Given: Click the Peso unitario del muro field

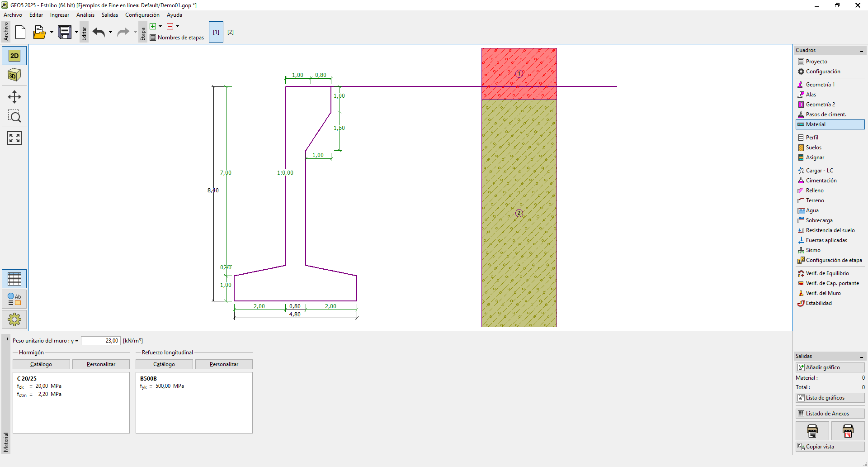Looking at the screenshot, I should (x=101, y=341).
